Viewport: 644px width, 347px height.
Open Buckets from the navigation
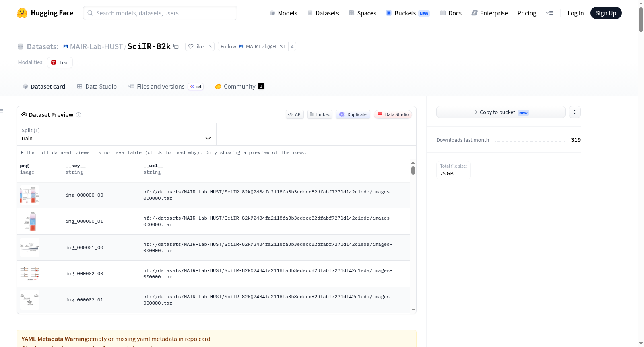(408, 13)
